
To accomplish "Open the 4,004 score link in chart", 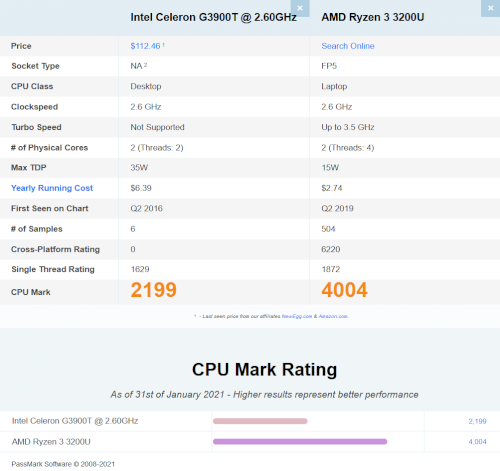I will [x=477, y=442].
